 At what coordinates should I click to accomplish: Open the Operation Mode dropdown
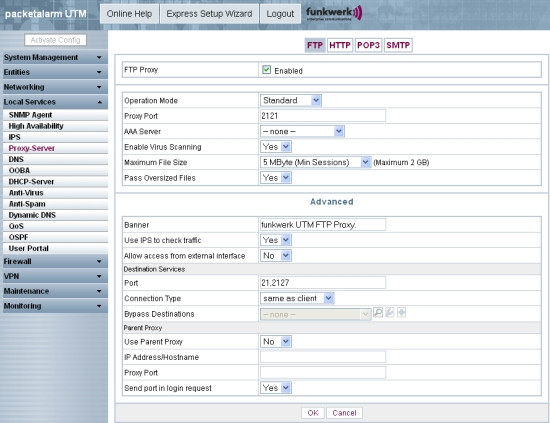290,101
